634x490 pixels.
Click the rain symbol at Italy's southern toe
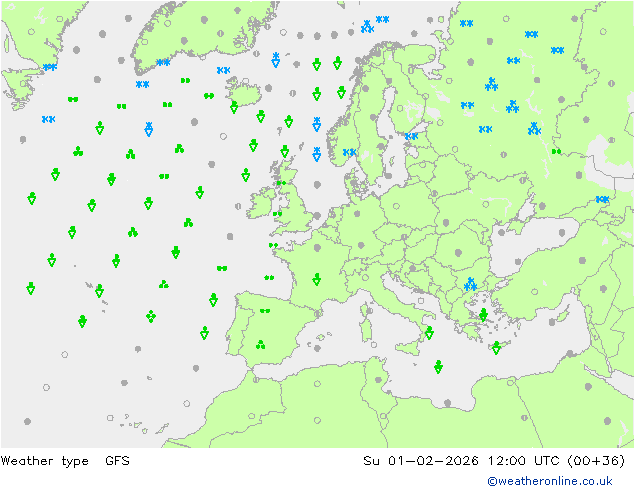click(x=429, y=333)
